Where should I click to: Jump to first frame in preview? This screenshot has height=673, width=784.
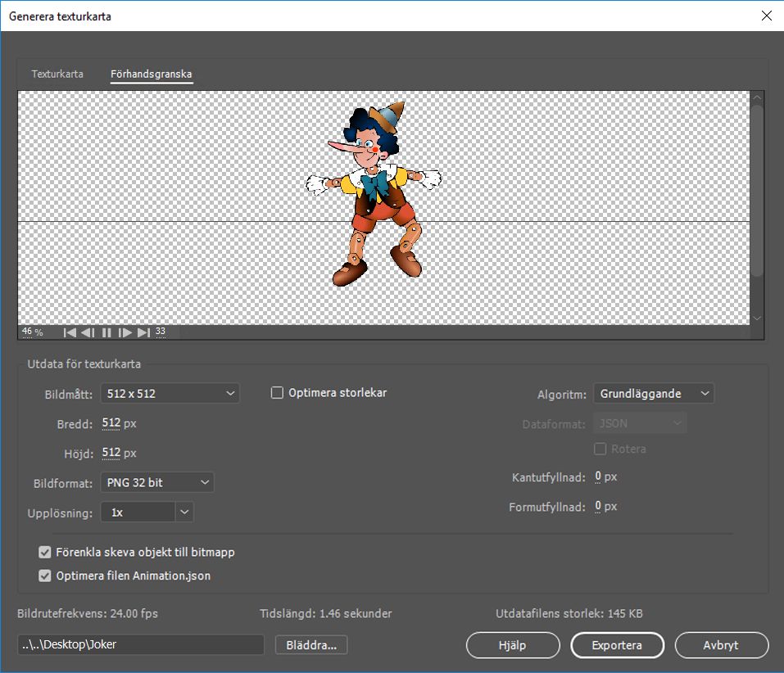pyautogui.click(x=70, y=332)
